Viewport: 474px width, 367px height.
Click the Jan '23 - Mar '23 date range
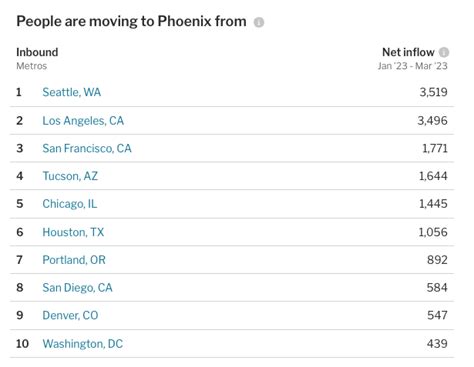pos(413,66)
